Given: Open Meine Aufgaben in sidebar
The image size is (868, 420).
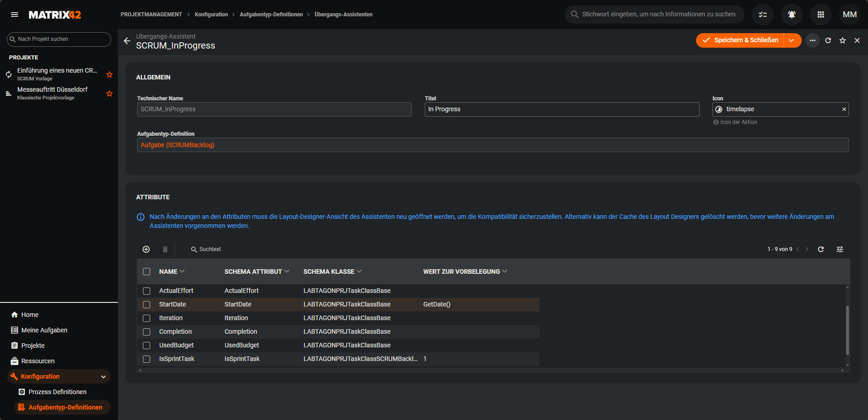Looking at the screenshot, I should click(44, 330).
